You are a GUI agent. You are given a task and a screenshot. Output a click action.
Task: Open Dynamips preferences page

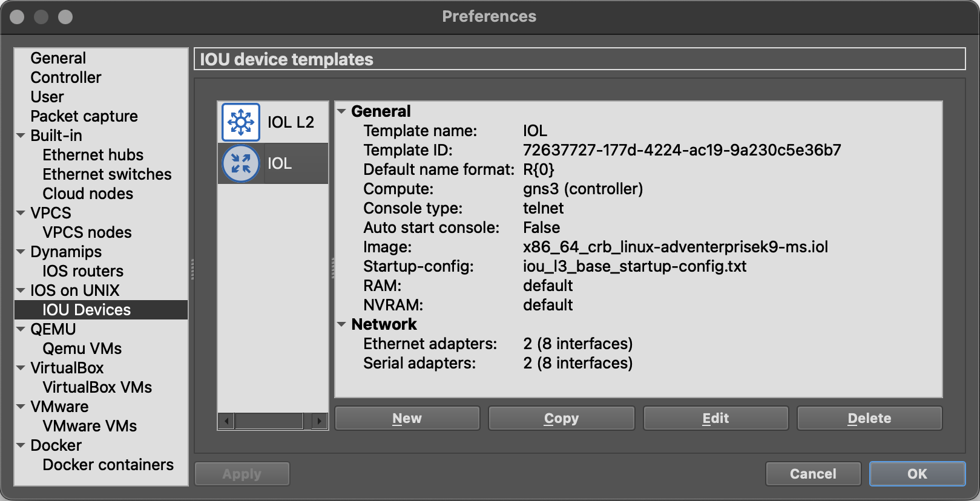66,252
